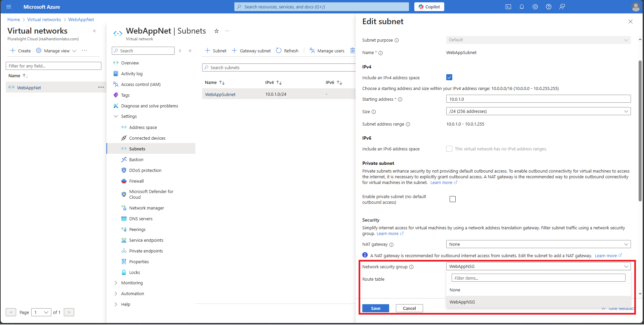This screenshot has height=325, width=644.
Task: Click the Filter items field in dropdown
Action: tap(538, 278)
